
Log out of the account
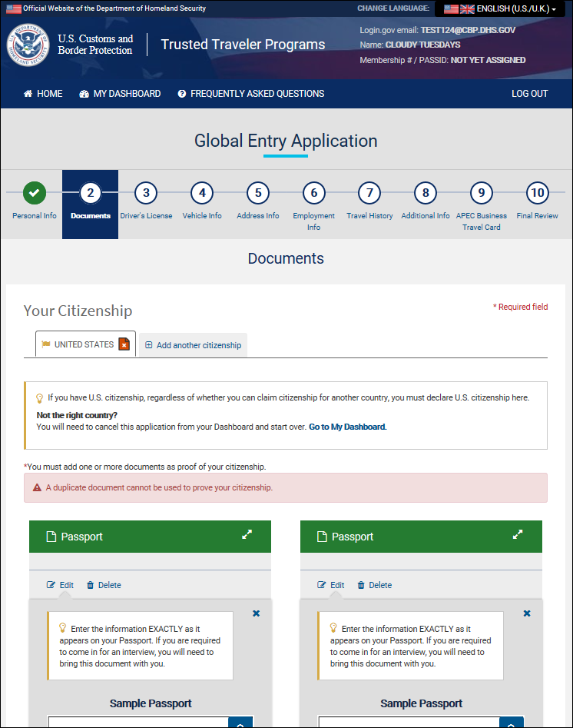(x=529, y=94)
